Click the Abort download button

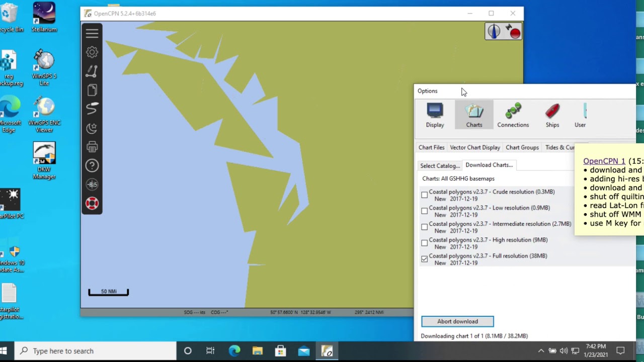457,321
